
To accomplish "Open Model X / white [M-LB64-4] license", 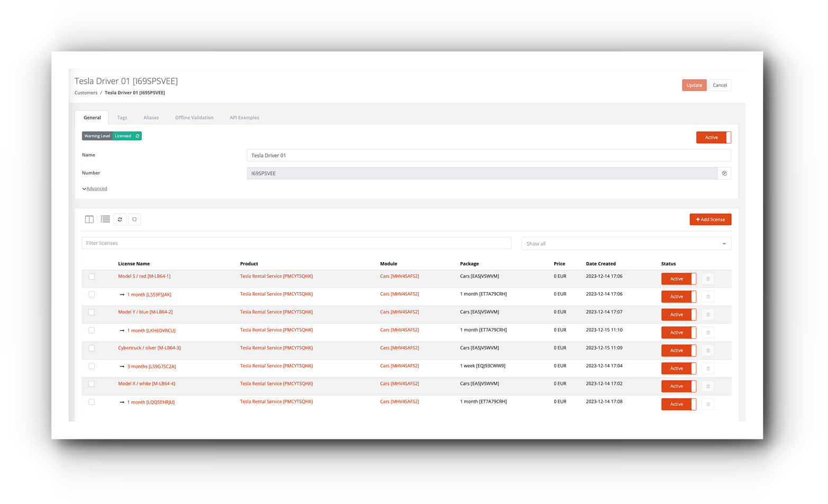I will (x=146, y=384).
